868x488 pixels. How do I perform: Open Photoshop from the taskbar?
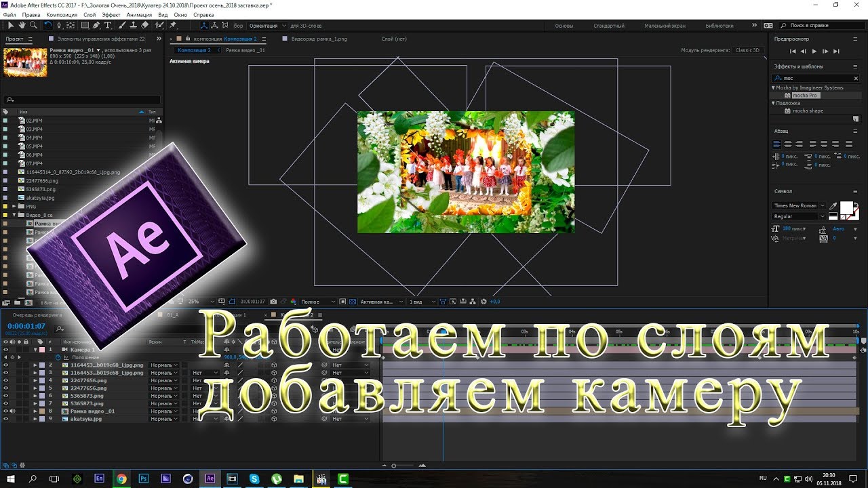[144, 479]
